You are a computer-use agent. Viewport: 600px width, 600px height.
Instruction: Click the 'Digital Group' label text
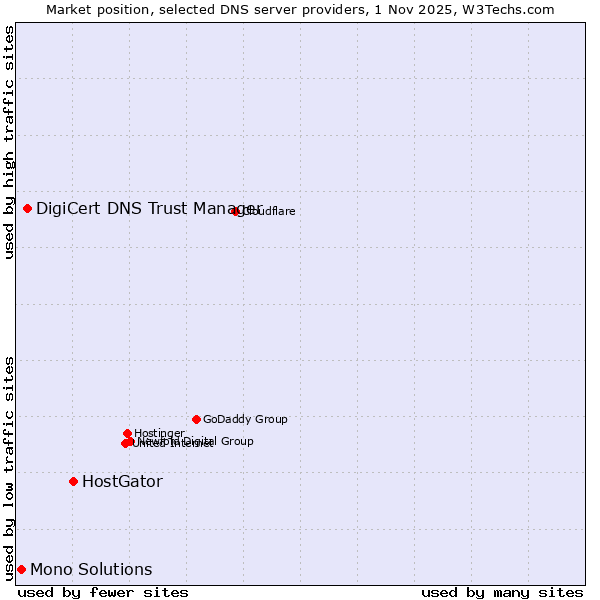218,441
